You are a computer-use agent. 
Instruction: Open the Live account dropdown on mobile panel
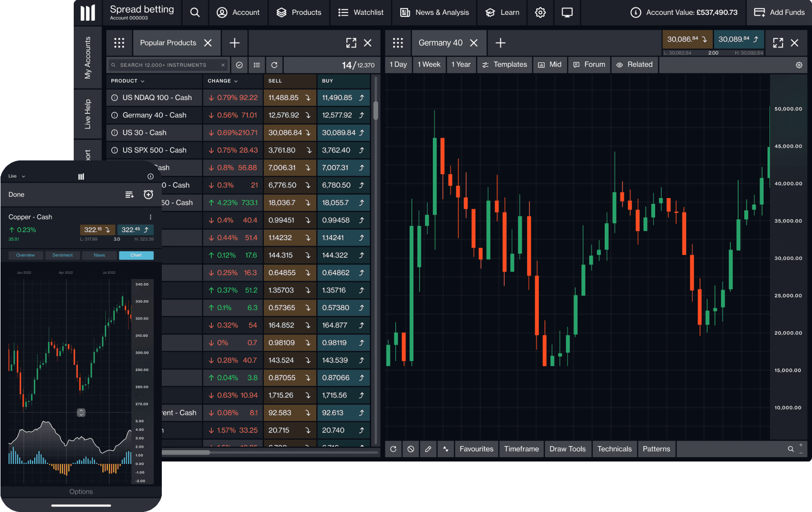(x=15, y=176)
